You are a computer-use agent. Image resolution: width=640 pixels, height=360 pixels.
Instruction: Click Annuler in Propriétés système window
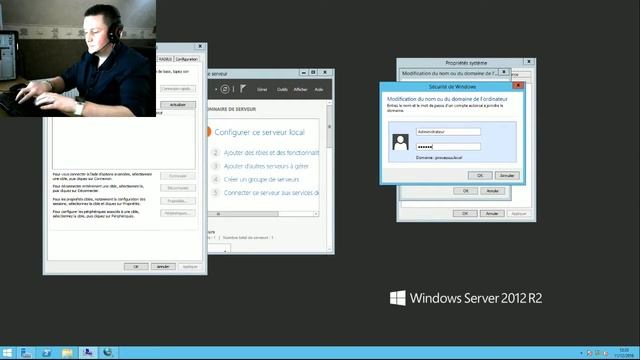coord(492,213)
